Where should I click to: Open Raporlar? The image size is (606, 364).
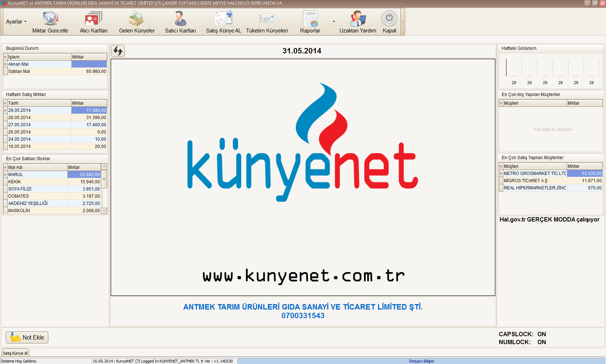(x=310, y=22)
